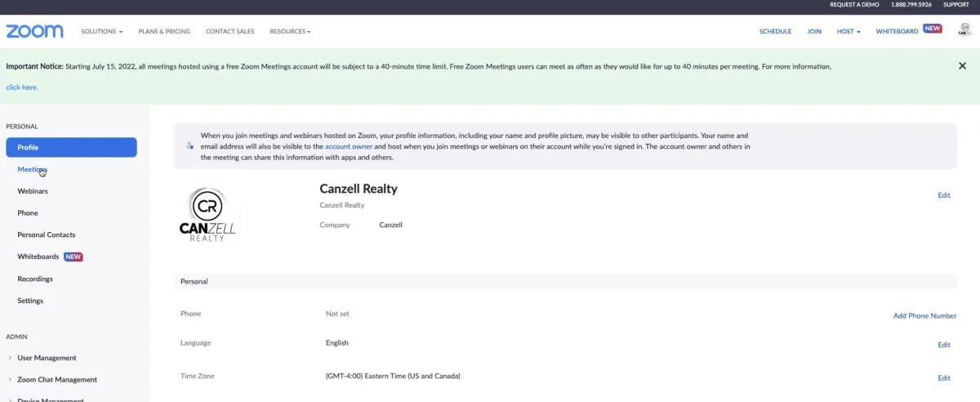Viewport: 980px width, 402px height.
Task: Expand Zoom Chat Management section
Action: pos(57,380)
